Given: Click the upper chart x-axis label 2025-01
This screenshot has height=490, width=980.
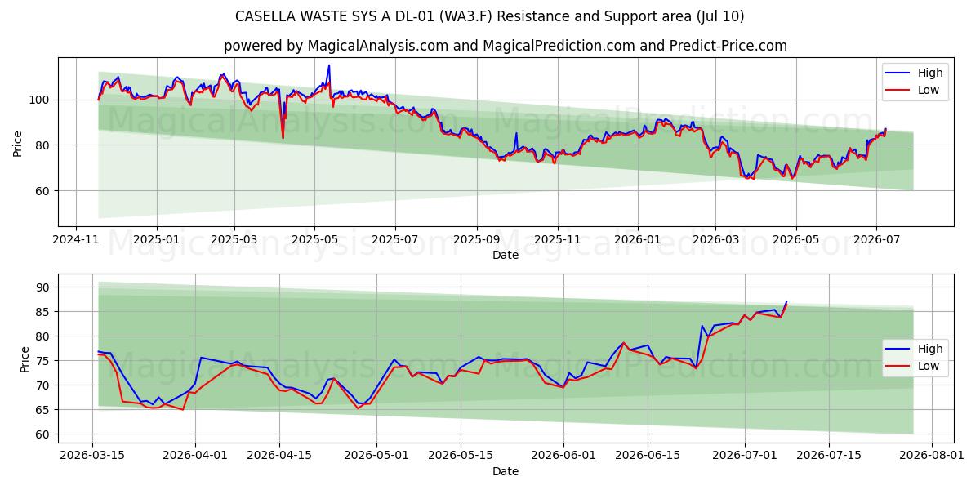Looking at the screenshot, I should [156, 240].
